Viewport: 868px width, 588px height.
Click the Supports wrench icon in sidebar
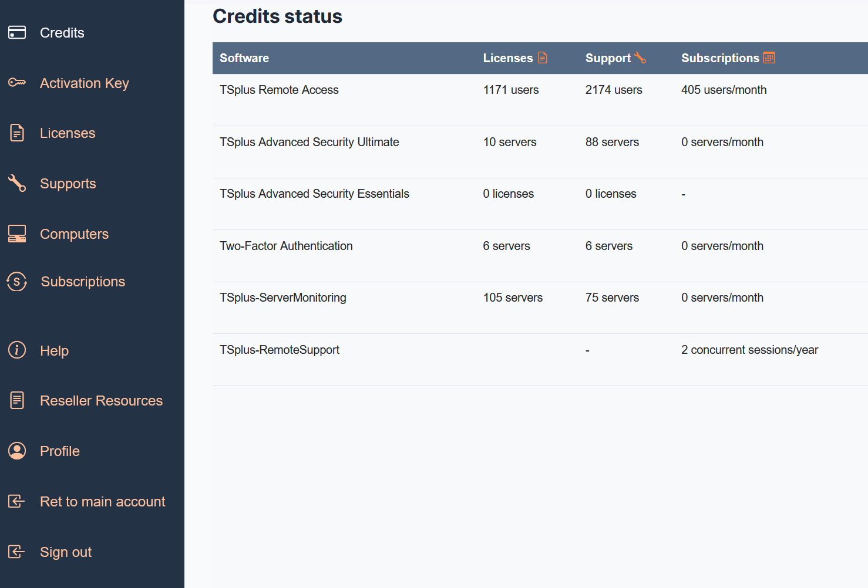[x=17, y=183]
